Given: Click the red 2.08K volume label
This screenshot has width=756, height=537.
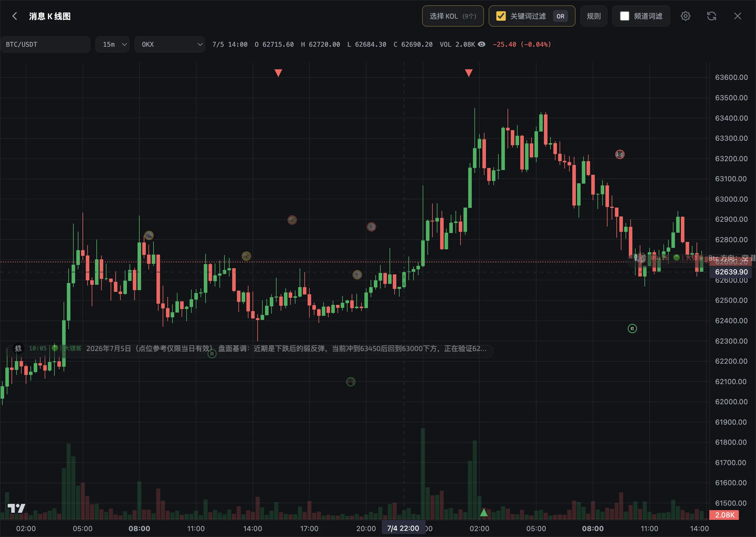Looking at the screenshot, I should (x=724, y=515).
